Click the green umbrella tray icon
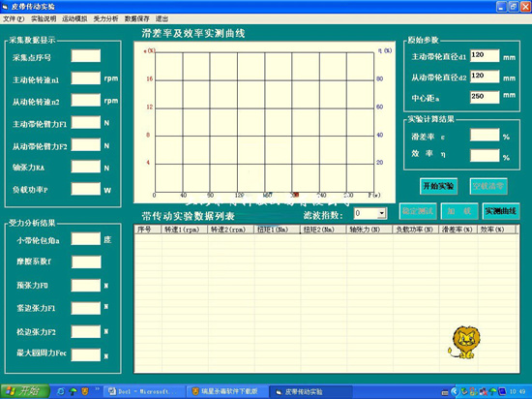This screenshot has width=532, height=399. pos(493,392)
